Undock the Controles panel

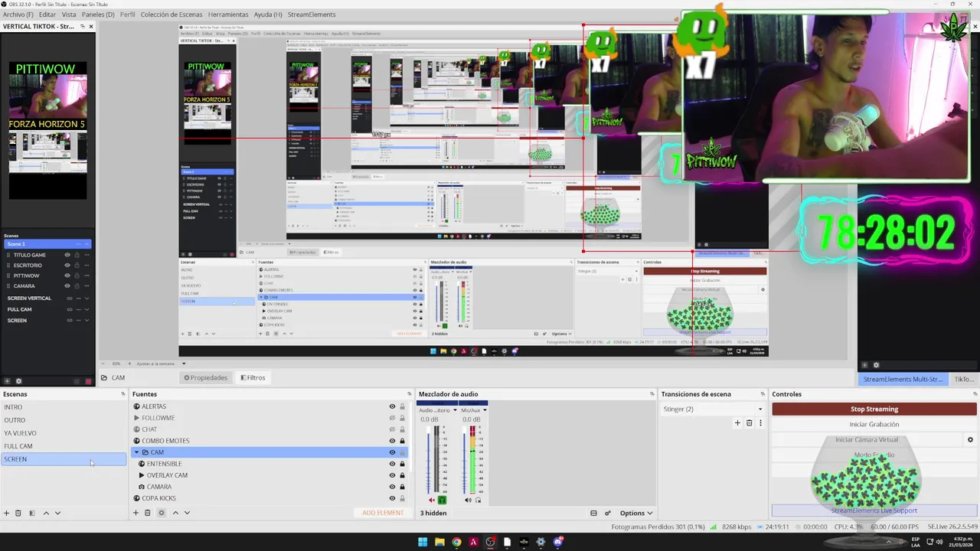pos(974,394)
